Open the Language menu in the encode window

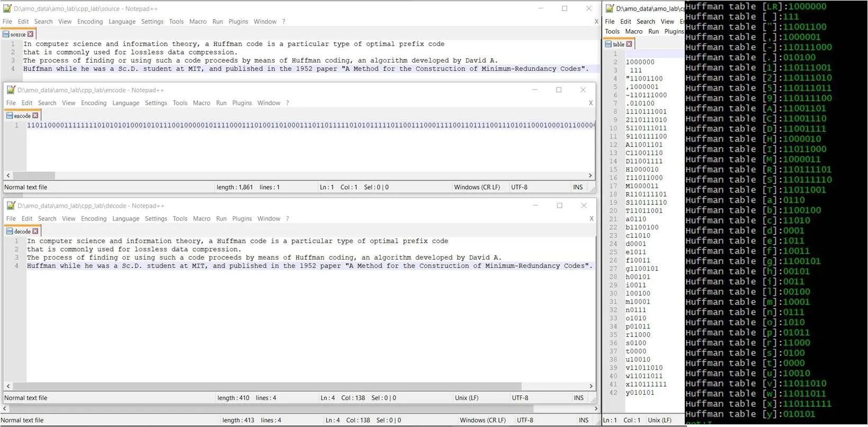click(x=126, y=103)
